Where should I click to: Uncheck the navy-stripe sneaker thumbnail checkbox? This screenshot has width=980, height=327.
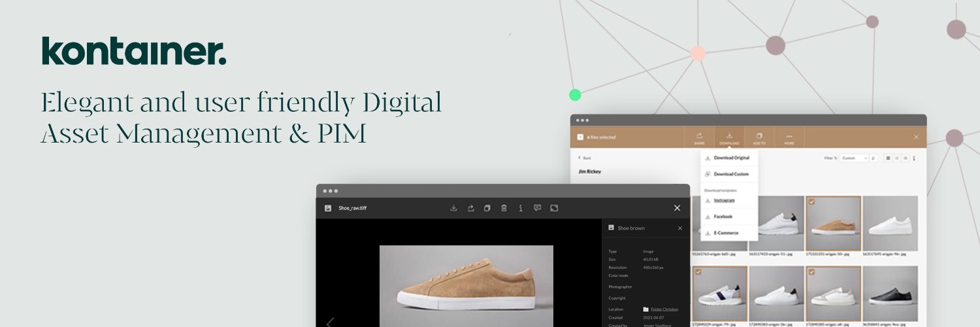click(698, 271)
